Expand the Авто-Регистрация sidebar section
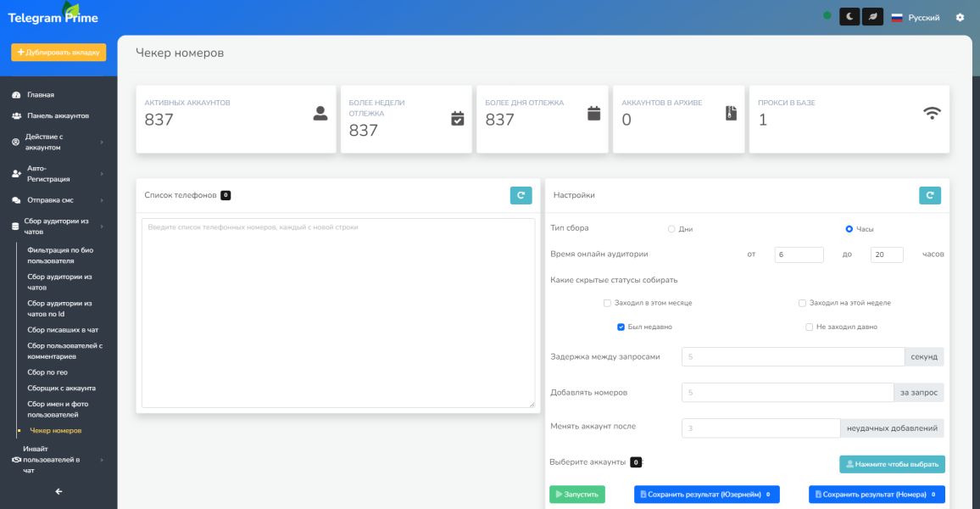Viewport: 980px width, 509px height. 58,174
